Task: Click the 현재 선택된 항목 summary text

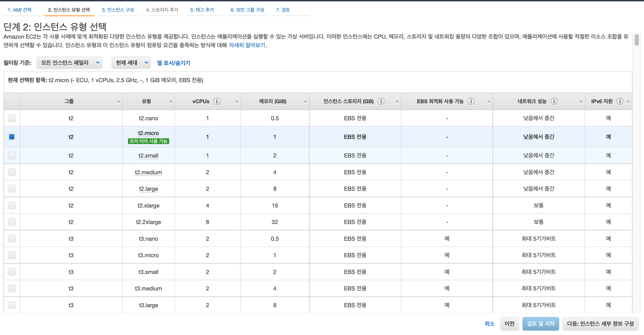Action: click(106, 80)
